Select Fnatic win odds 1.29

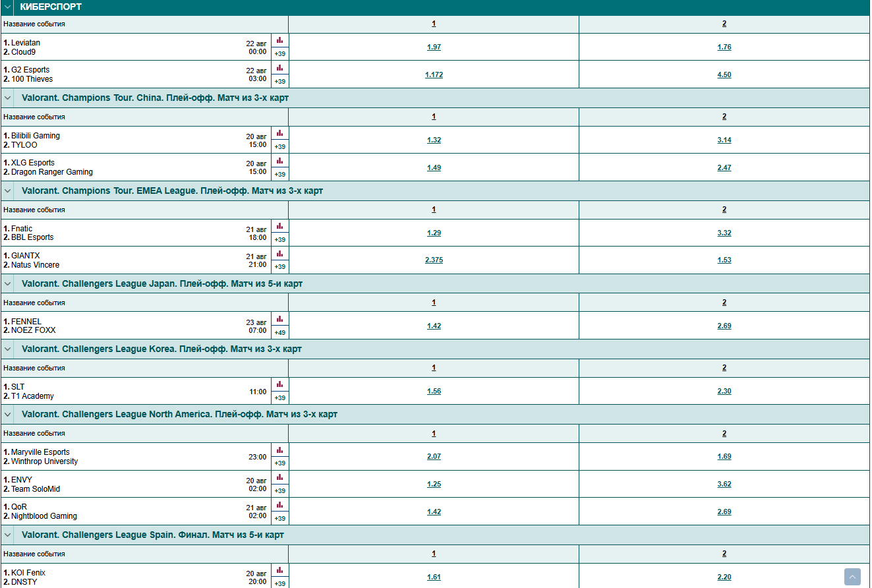tap(434, 233)
